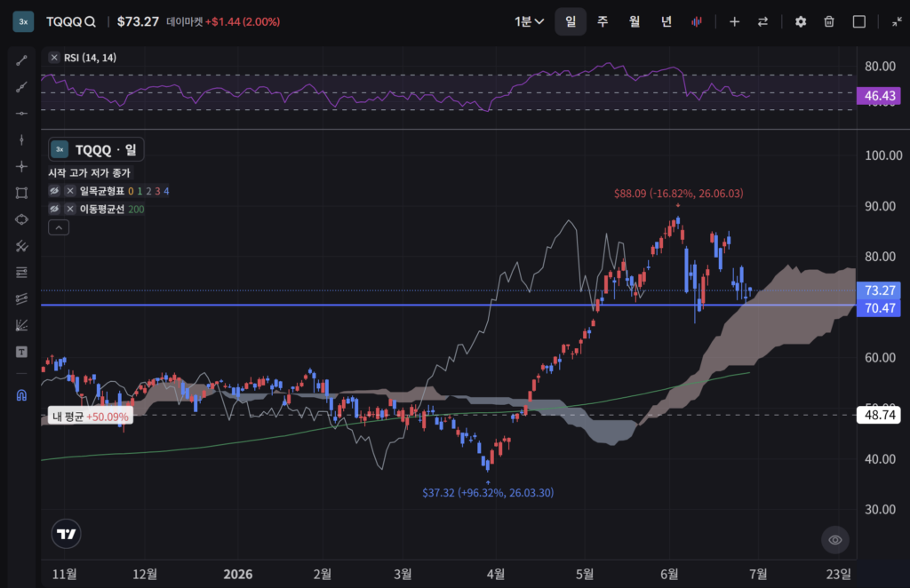910x588 pixels.
Task: Select the Gann fan tool
Action: point(21,325)
